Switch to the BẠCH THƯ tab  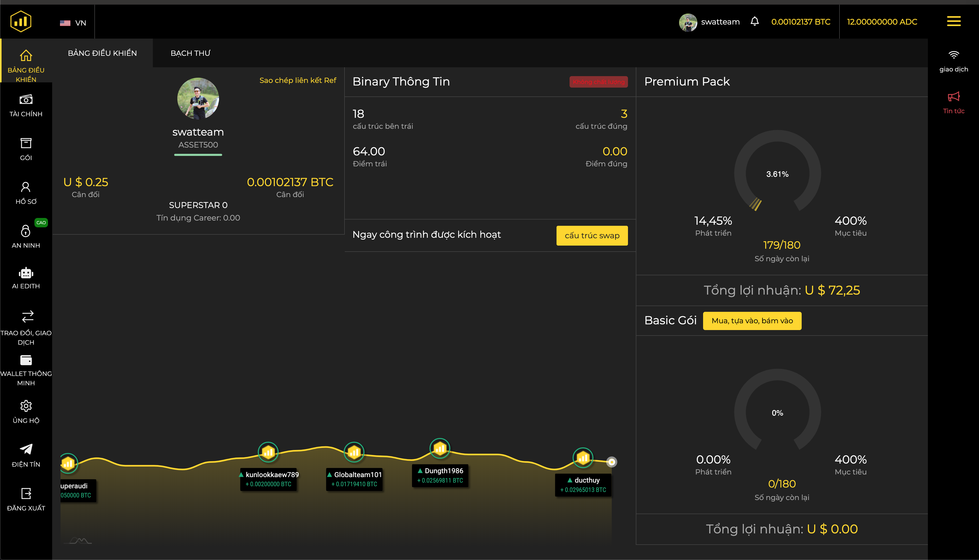point(190,53)
